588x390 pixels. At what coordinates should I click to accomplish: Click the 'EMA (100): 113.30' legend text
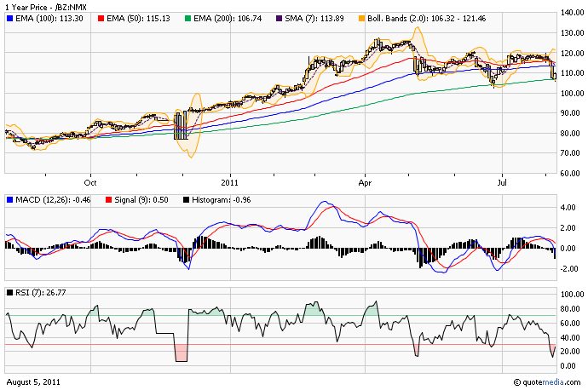pos(49,19)
